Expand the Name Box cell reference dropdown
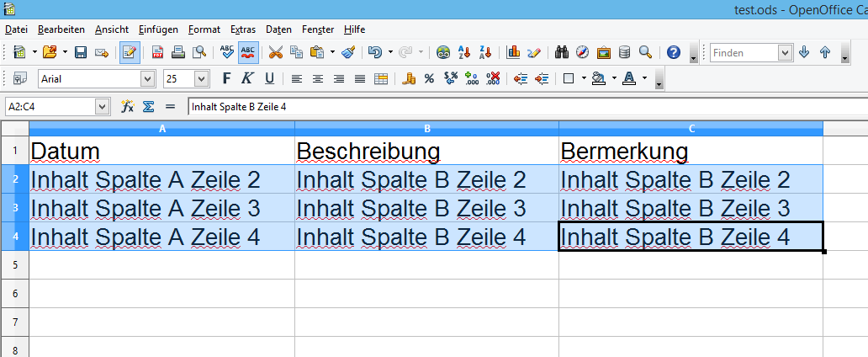 coord(103,107)
